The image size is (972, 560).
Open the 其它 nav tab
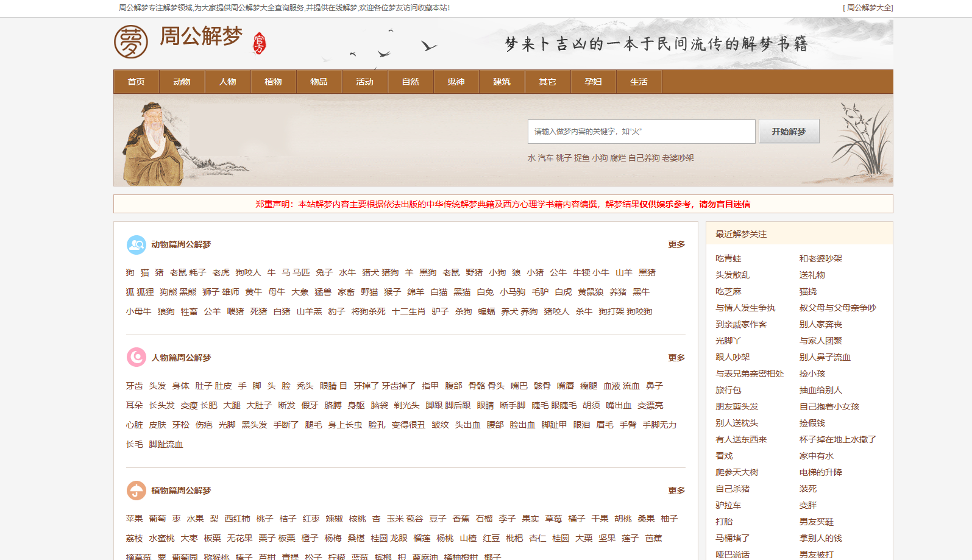point(548,82)
